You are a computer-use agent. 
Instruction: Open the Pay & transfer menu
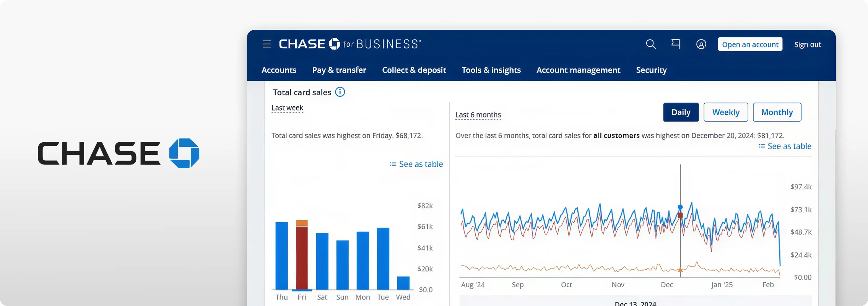339,70
